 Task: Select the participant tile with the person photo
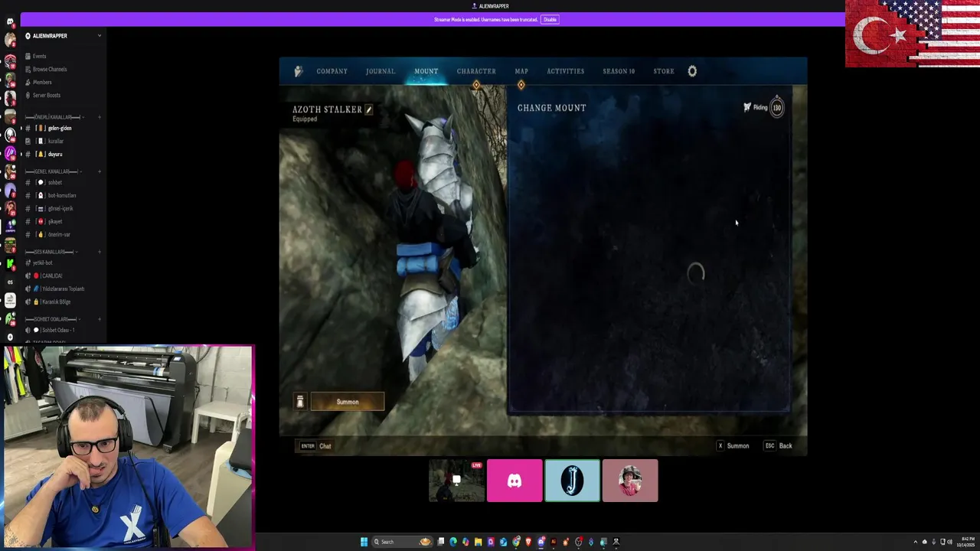pyautogui.click(x=630, y=481)
